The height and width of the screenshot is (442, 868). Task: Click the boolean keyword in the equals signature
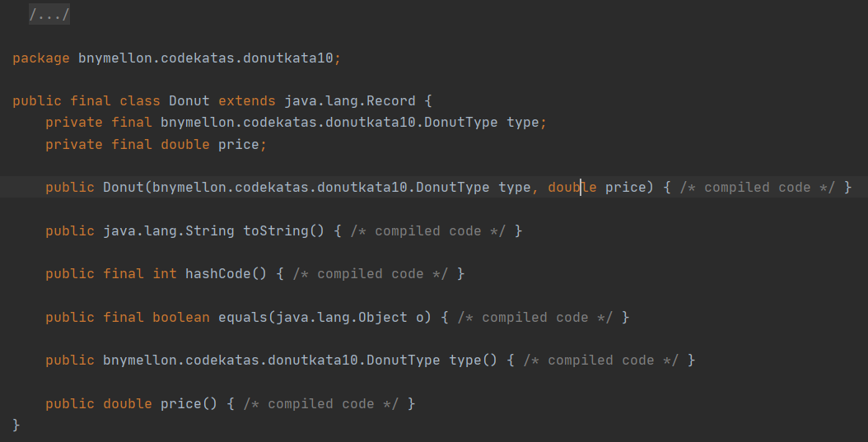tap(181, 318)
